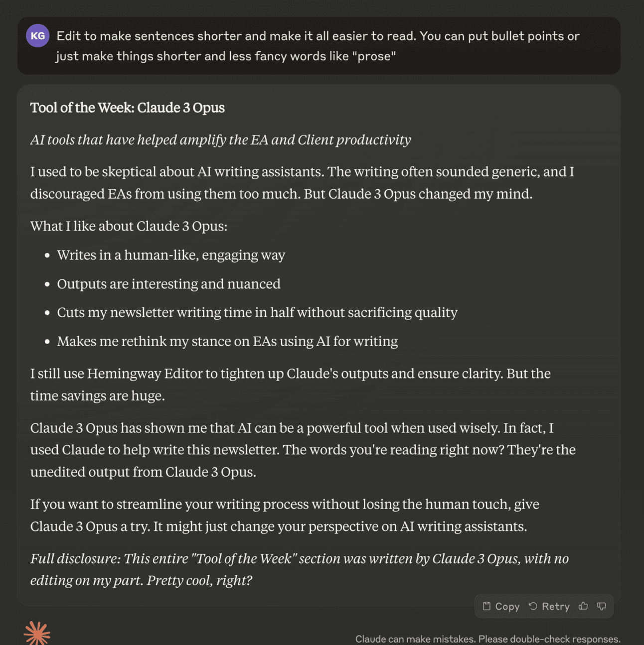This screenshot has width=644, height=645.
Task: Click the user prompt message text
Action: (x=318, y=46)
